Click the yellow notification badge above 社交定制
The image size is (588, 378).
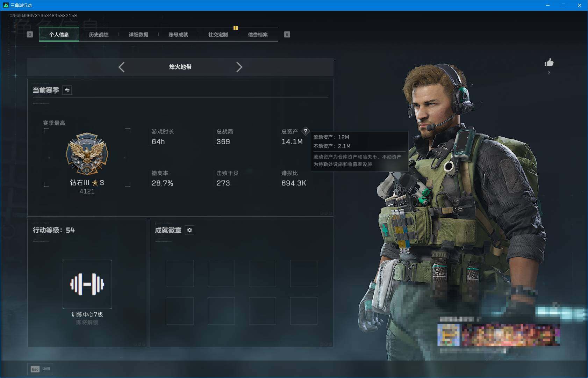coord(236,28)
